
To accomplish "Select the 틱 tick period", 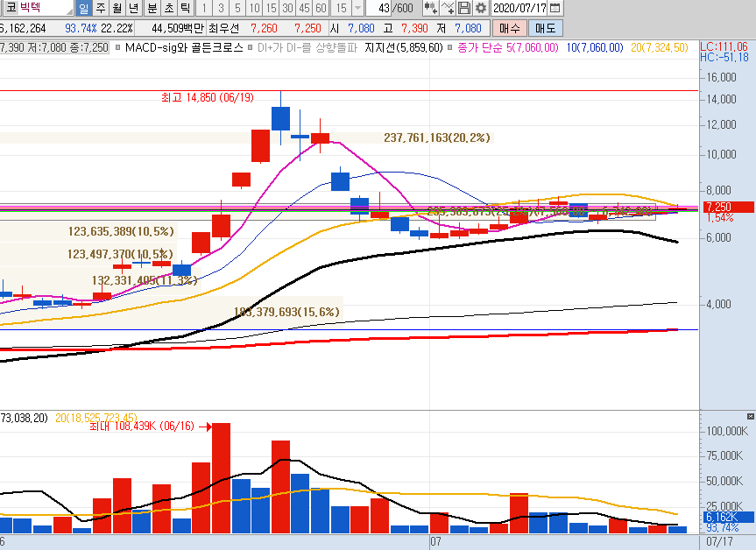I will pyautogui.click(x=185, y=8).
